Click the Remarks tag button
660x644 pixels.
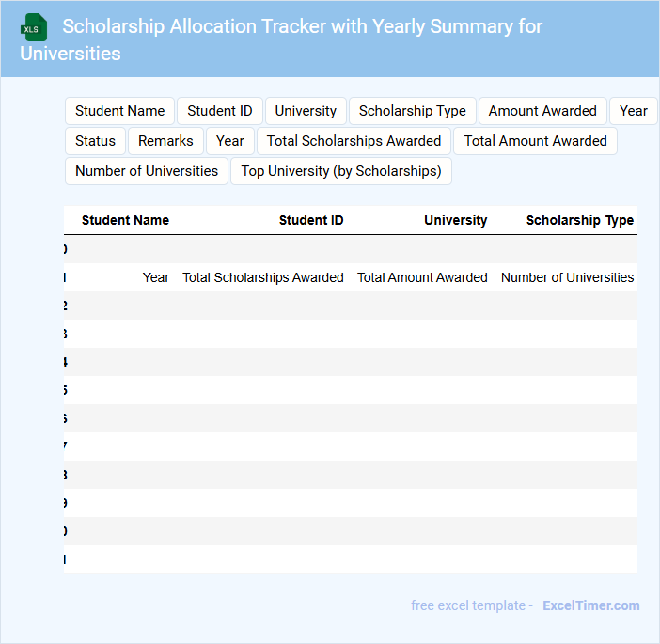165,141
